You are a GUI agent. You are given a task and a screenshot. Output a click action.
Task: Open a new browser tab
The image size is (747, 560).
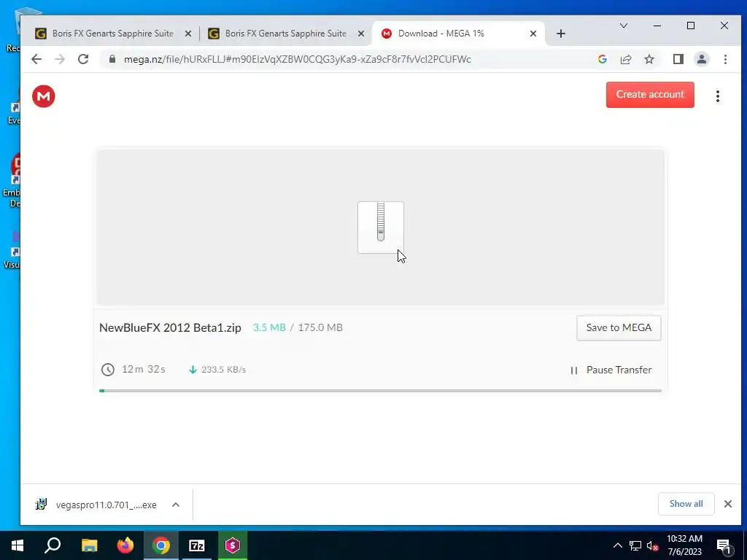(561, 34)
